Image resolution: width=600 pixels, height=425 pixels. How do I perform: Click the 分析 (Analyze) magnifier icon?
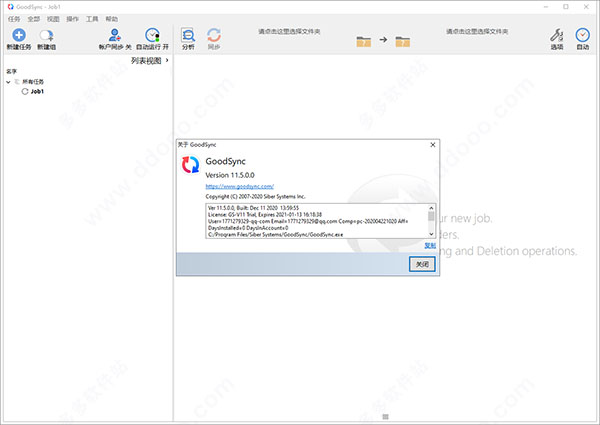pos(188,35)
